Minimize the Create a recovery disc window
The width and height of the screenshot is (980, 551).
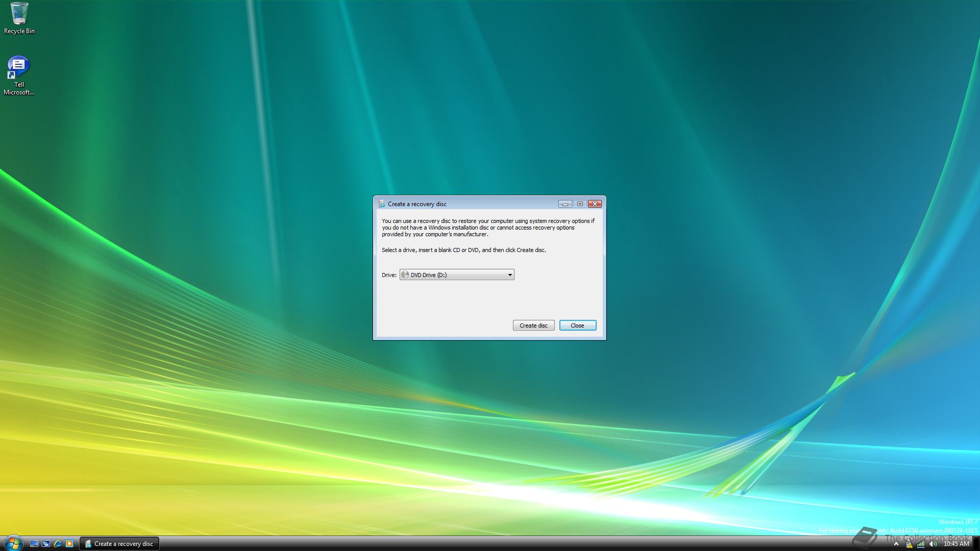pos(565,204)
